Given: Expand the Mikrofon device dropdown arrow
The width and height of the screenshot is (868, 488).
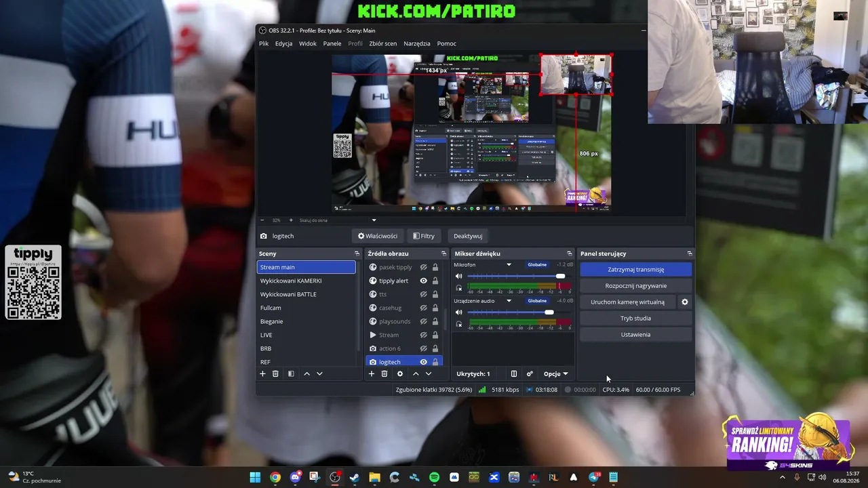Looking at the screenshot, I should point(509,264).
